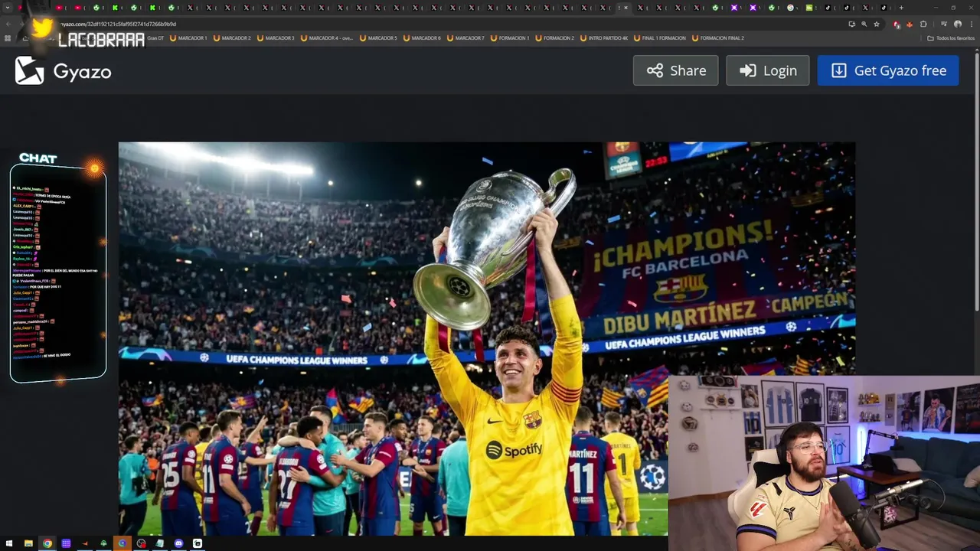The width and height of the screenshot is (980, 551).
Task: Open the INTRO PARTIDO 4K bookmark
Action: (604, 37)
